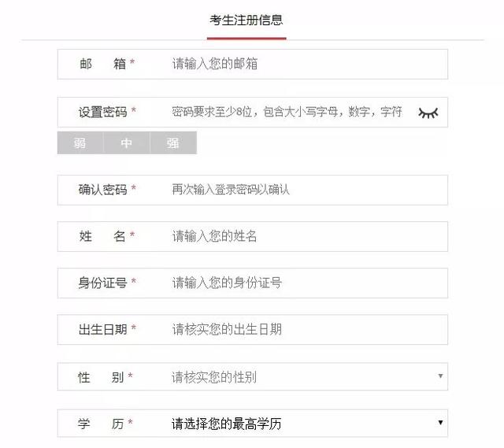Click the 弱 password strength segment
The height and width of the screenshot is (448, 504).
pyautogui.click(x=80, y=143)
